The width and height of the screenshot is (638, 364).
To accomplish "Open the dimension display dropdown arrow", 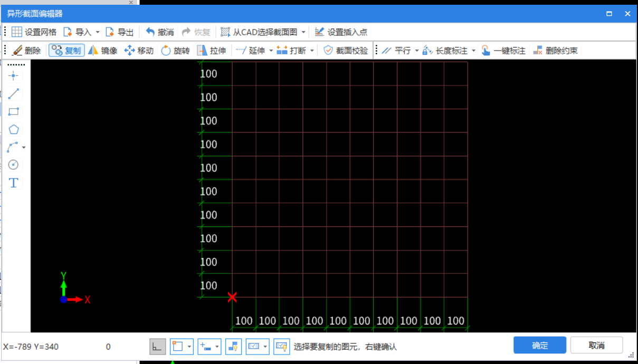I will 265,347.
